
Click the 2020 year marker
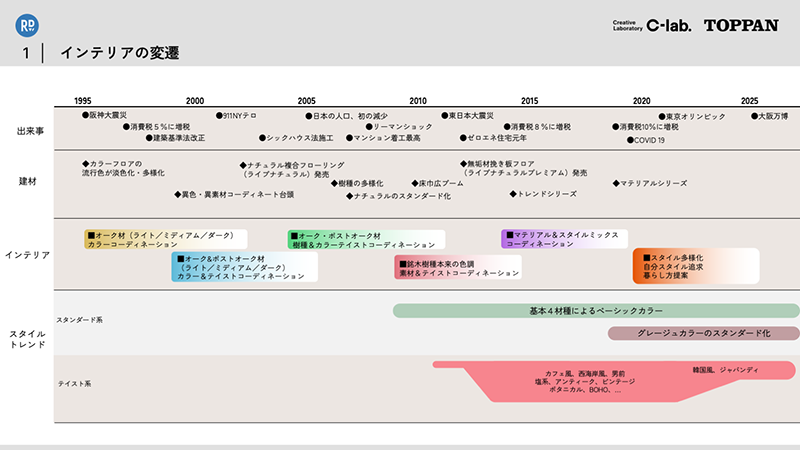(x=641, y=101)
